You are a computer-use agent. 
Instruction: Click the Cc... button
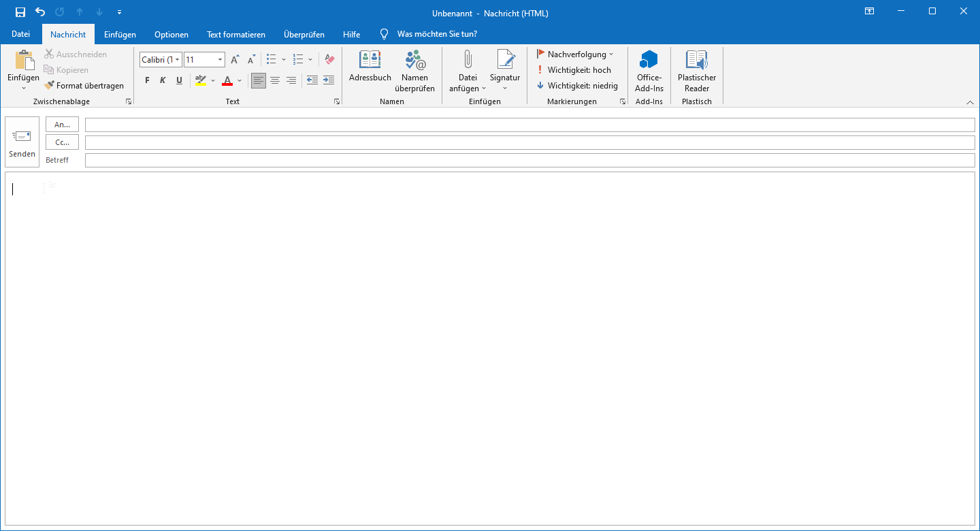tap(62, 142)
